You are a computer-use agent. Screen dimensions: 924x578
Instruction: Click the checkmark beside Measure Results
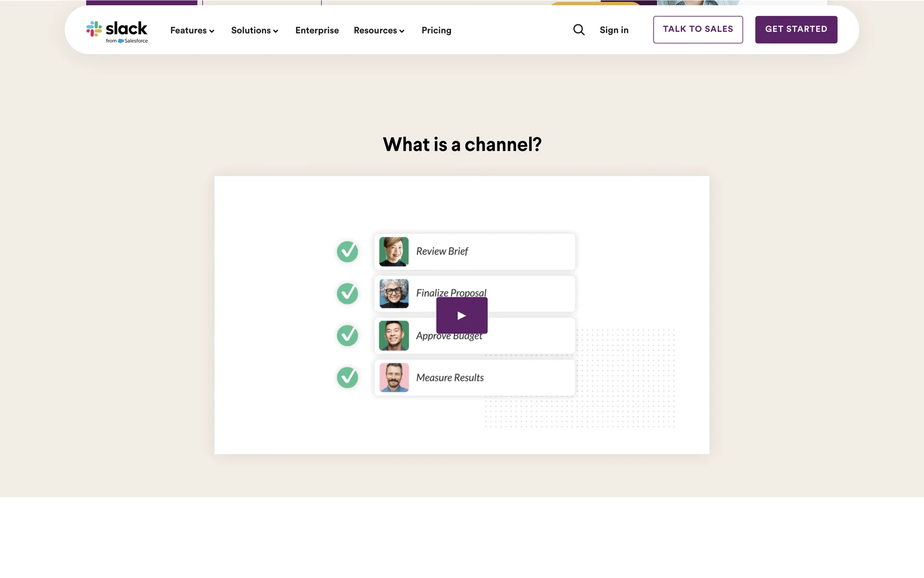click(347, 377)
